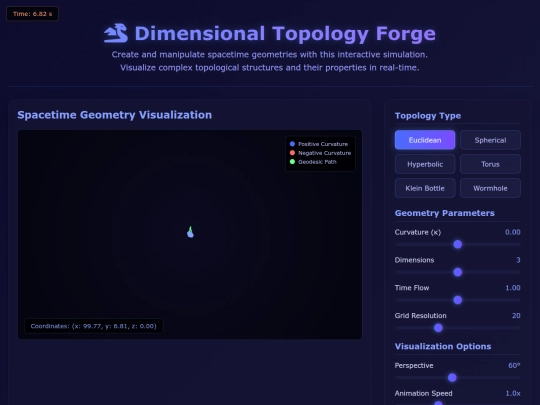This screenshot has width=540, height=405.
Task: Click the Time Flow value 1.00
Action: pos(512,288)
